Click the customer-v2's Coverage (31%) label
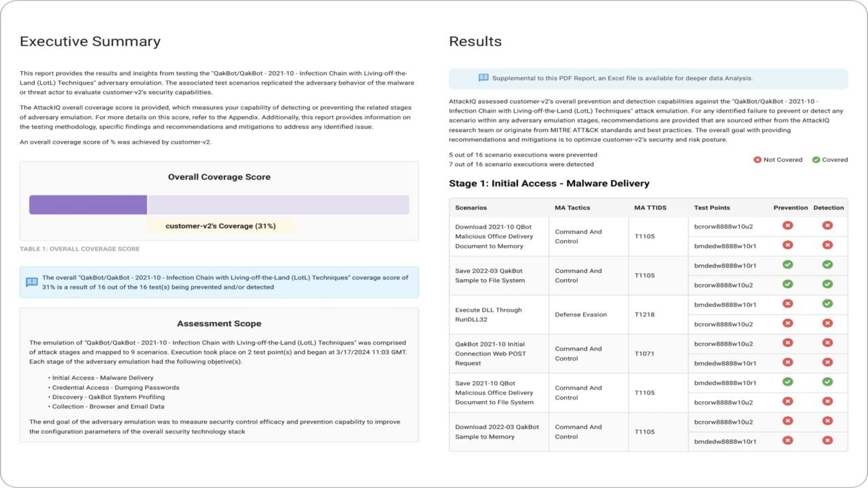The height and width of the screenshot is (488, 868). [x=220, y=226]
